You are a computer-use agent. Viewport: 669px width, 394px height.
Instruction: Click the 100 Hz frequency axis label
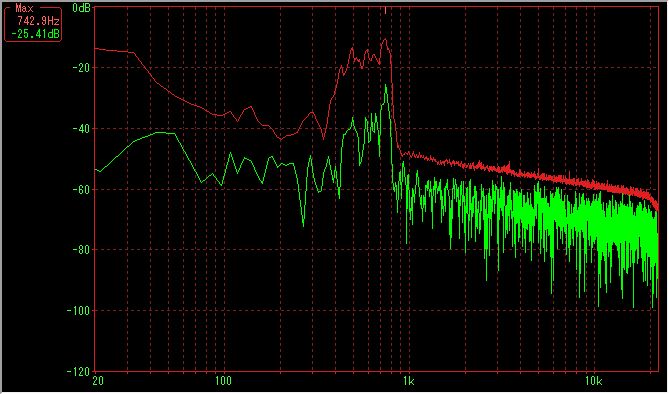(222, 381)
